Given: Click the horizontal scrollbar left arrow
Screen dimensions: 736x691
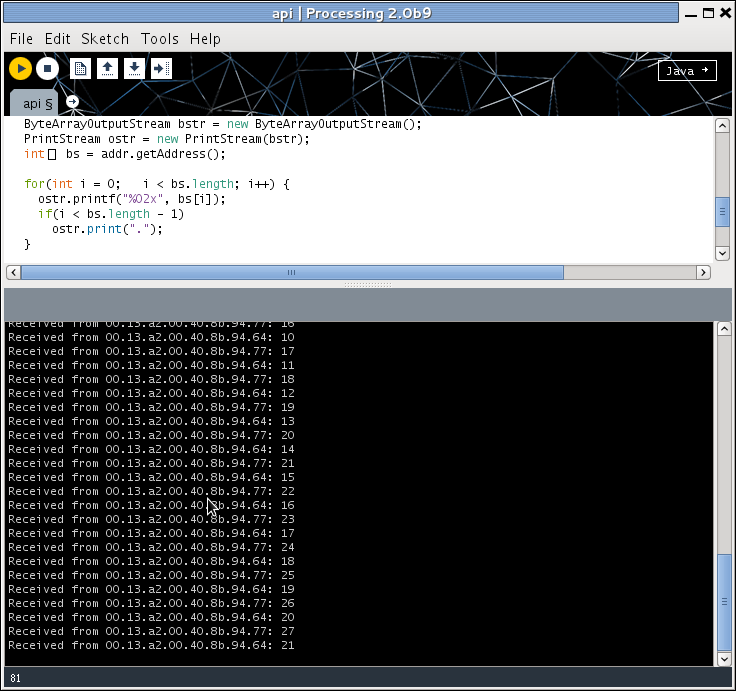Looking at the screenshot, I should tap(14, 272).
